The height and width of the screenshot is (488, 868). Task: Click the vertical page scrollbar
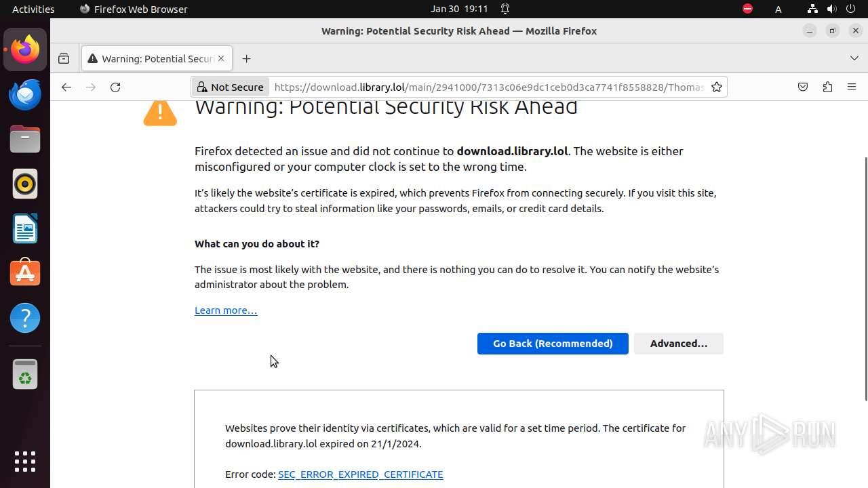point(865,279)
